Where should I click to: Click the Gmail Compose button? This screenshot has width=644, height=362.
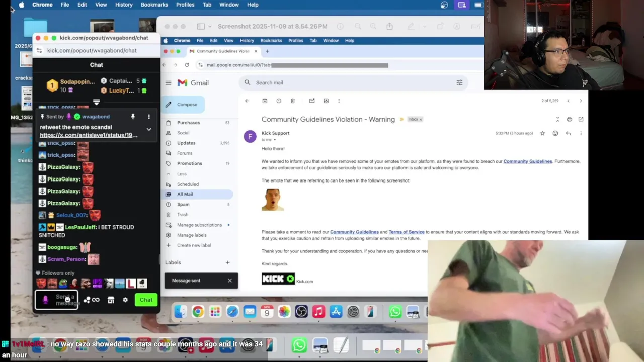183,105
